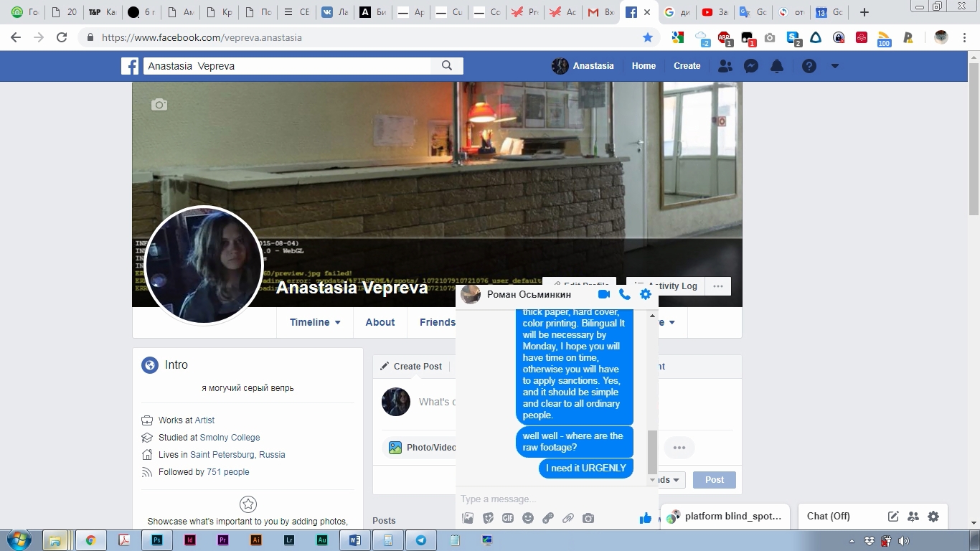
Task: Go to Home in top bar
Action: point(644,66)
